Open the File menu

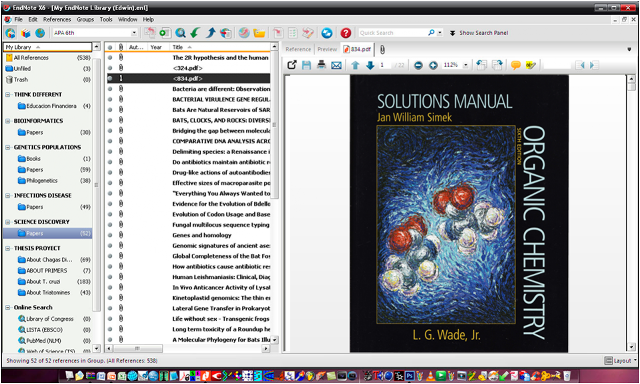[x=19, y=19]
